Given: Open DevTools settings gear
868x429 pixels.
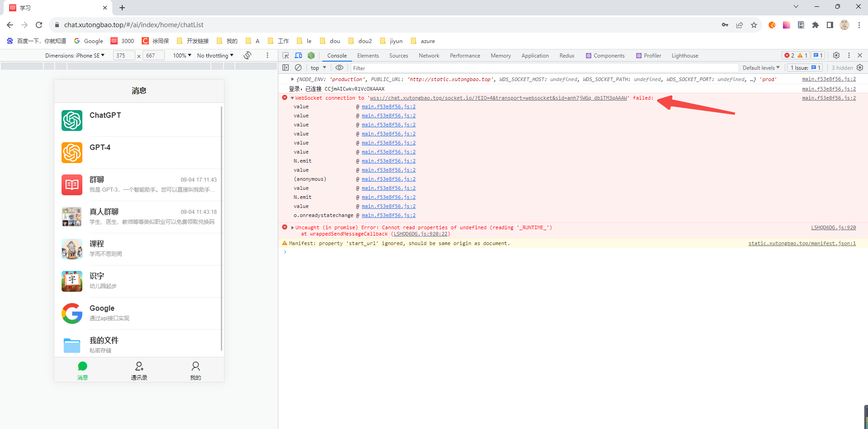Looking at the screenshot, I should tap(836, 55).
